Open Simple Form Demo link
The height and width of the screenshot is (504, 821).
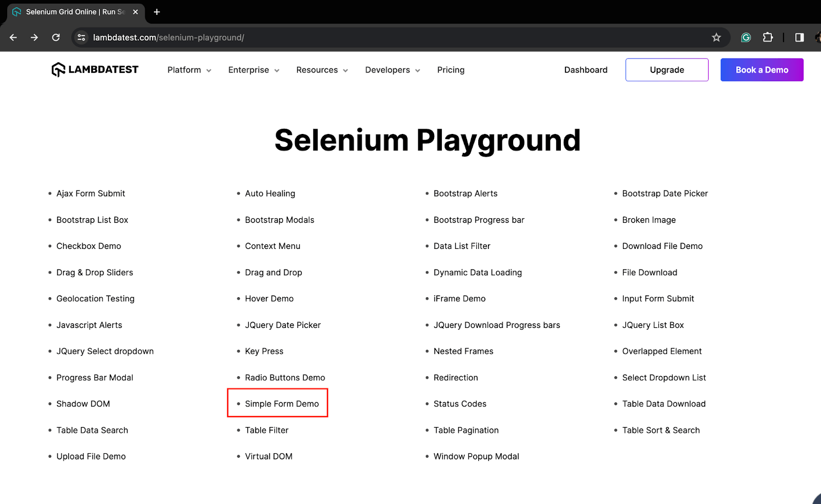point(282,404)
